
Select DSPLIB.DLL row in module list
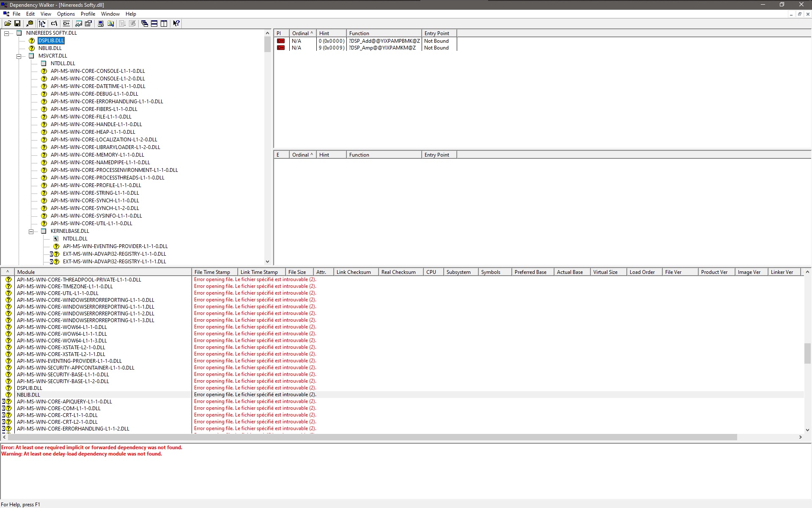coord(30,388)
